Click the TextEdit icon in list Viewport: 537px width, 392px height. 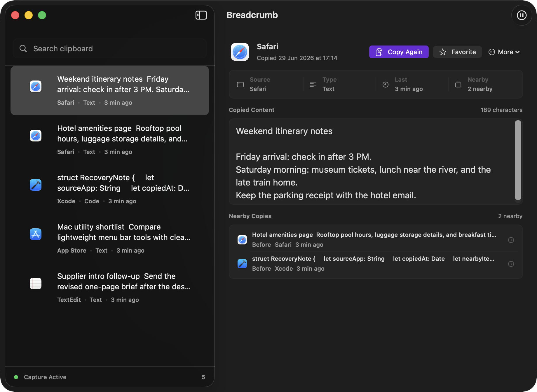click(x=36, y=283)
